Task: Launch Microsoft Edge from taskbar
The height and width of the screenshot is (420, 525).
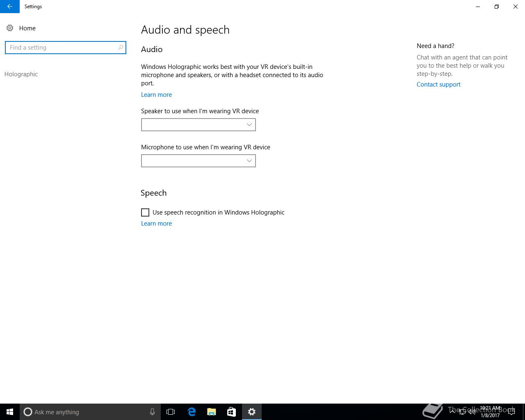Action: [192, 412]
